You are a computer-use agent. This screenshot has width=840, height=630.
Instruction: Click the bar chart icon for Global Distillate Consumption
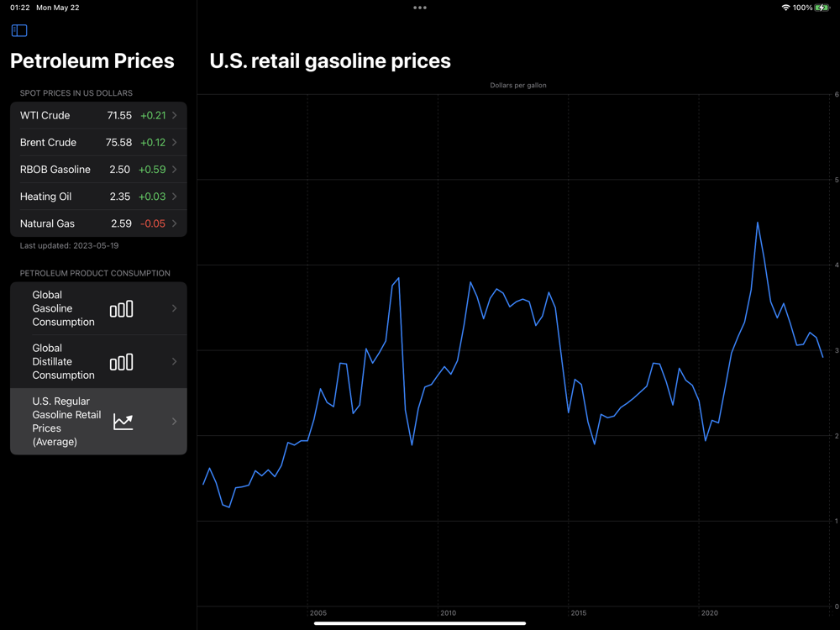(121, 362)
